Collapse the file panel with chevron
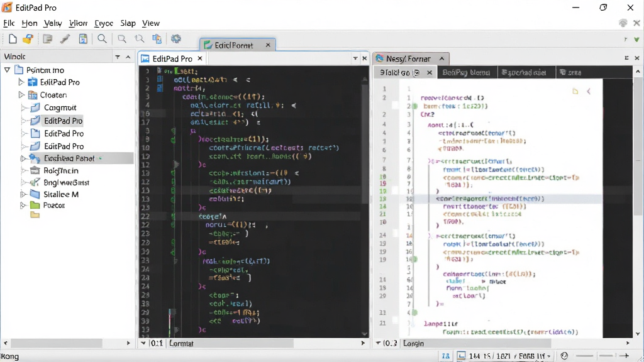The height and width of the screenshot is (362, 644). [x=128, y=57]
